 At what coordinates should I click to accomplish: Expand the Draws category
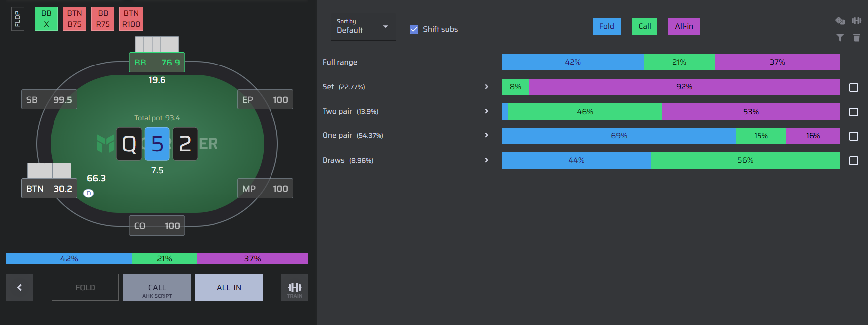(x=486, y=160)
